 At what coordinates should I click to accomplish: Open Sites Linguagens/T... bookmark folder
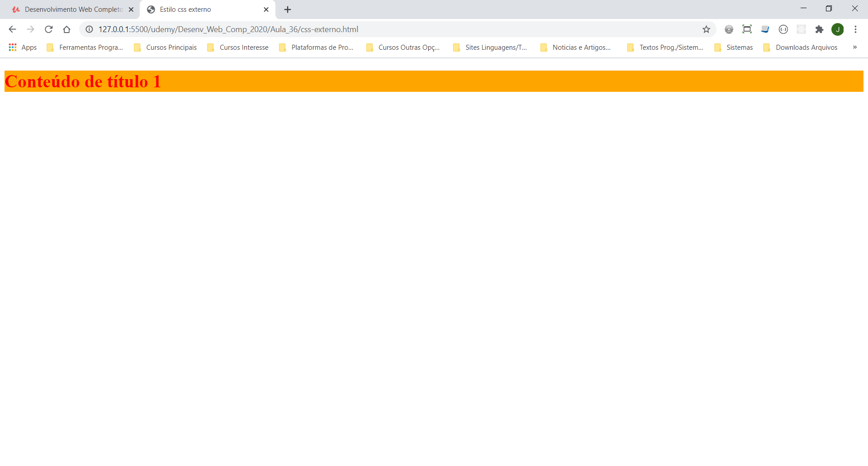point(491,48)
